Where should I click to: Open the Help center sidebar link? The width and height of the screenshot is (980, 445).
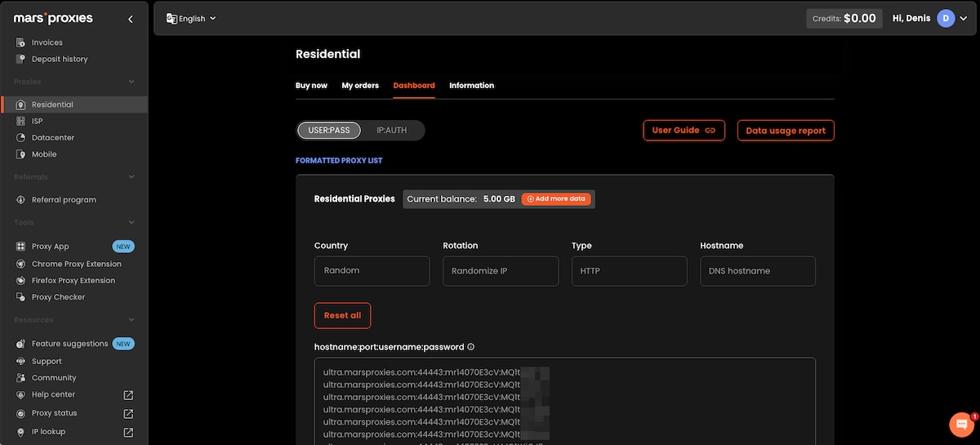(54, 394)
